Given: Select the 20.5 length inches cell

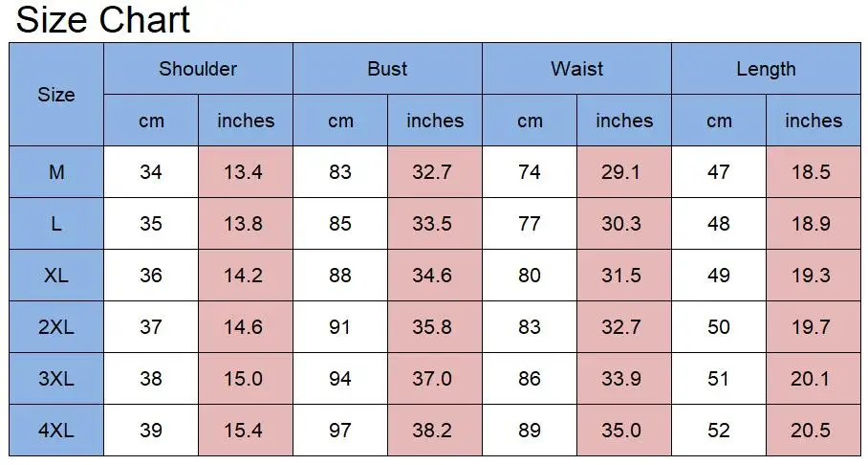Looking at the screenshot, I should point(814,431).
